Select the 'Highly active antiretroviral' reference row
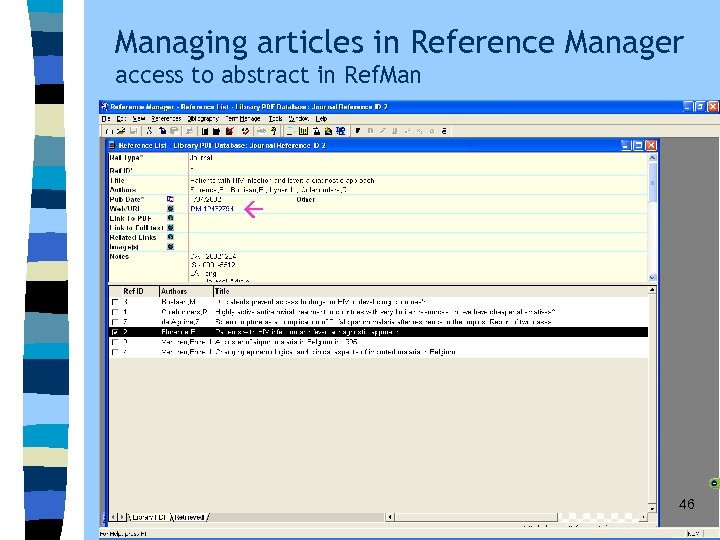Image resolution: width=720 pixels, height=540 pixels. (x=378, y=312)
